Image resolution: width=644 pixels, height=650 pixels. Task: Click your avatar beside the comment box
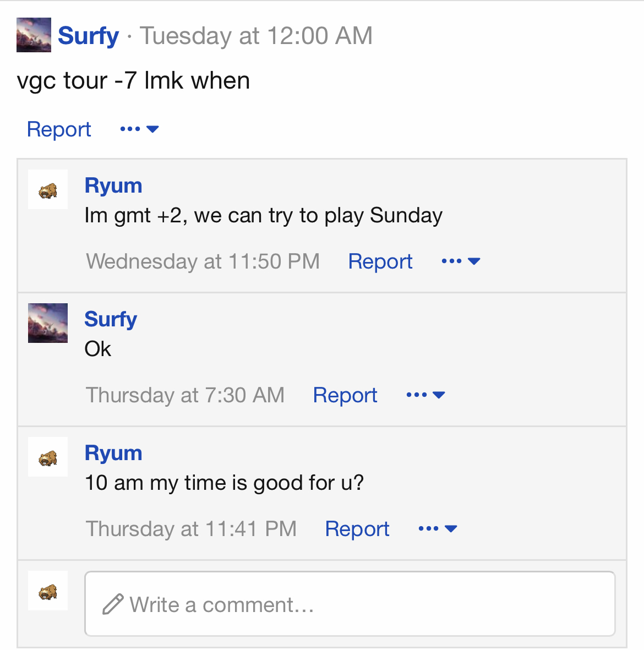pos(48,591)
